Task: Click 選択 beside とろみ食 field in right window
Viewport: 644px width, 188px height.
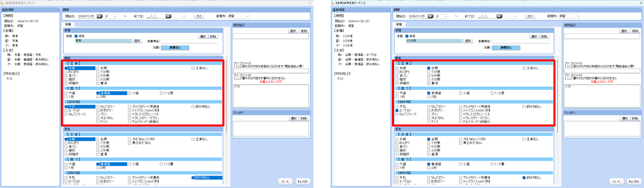Action: 468,41
